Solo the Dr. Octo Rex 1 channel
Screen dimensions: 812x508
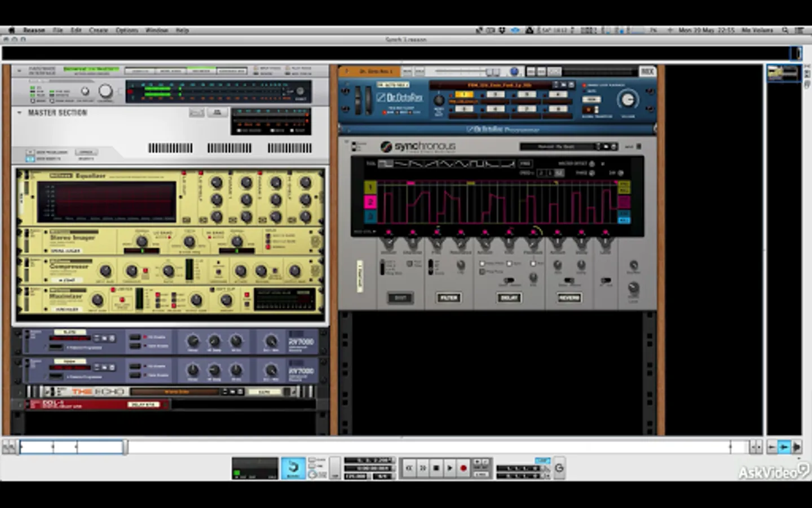point(420,72)
